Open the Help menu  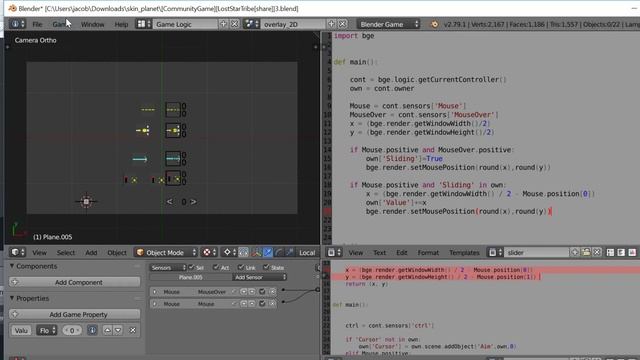(x=121, y=24)
